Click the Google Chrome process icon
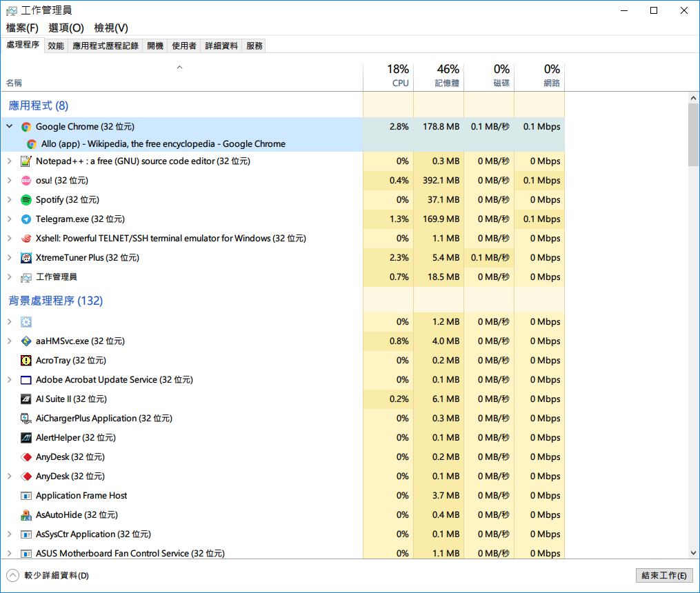 point(26,127)
